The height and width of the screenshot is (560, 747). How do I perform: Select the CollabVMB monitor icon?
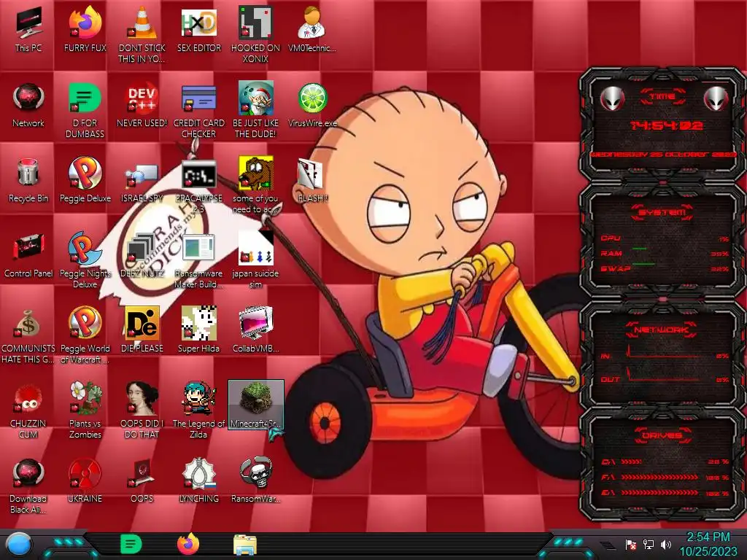[x=256, y=330]
